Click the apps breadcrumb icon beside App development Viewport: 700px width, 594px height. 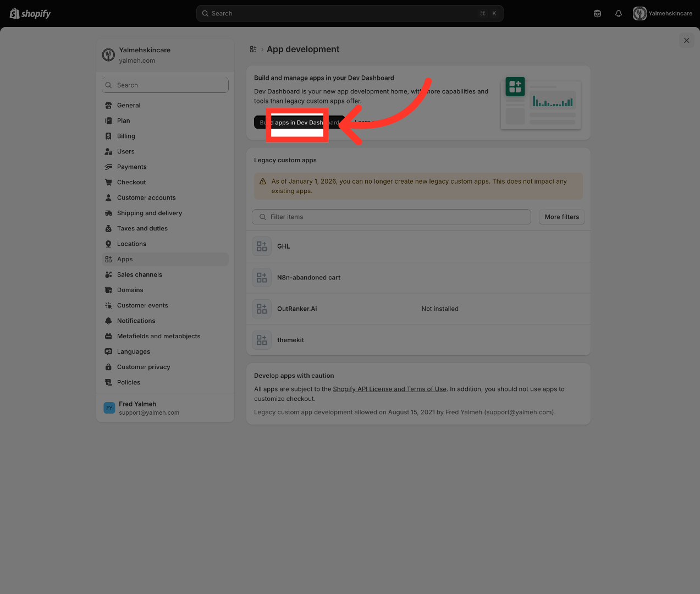point(253,50)
